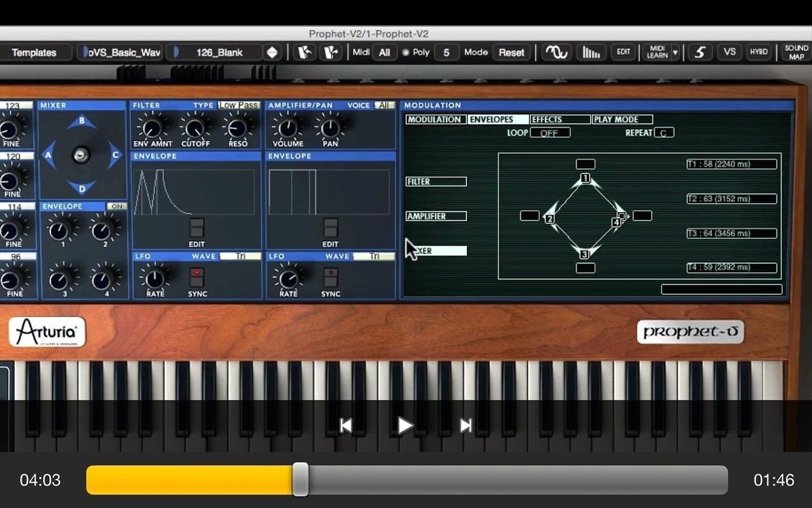Open the SOUND MAP icon
This screenshot has width=812, height=508.
pos(796,52)
